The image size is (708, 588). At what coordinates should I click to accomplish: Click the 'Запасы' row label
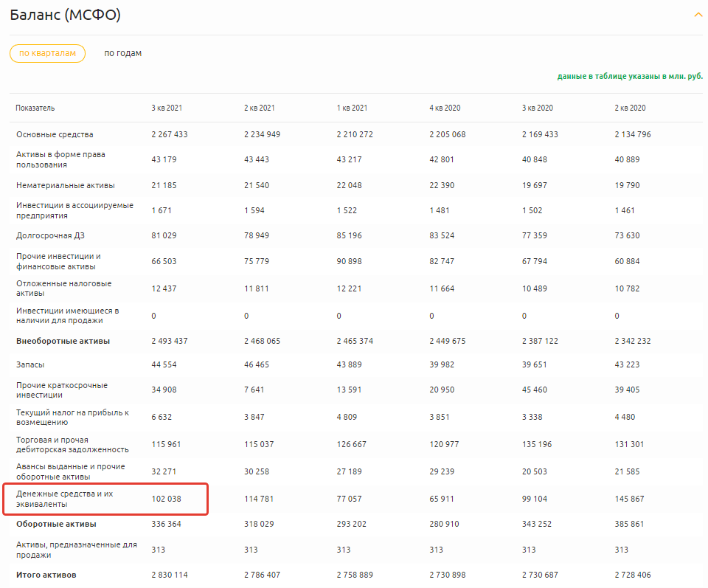pyautogui.click(x=32, y=364)
